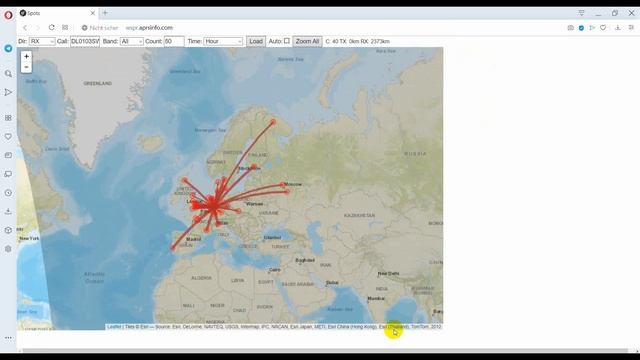640x360 pixels.
Task: Open History clock icon in sidebar
Action: pyautogui.click(x=8, y=193)
